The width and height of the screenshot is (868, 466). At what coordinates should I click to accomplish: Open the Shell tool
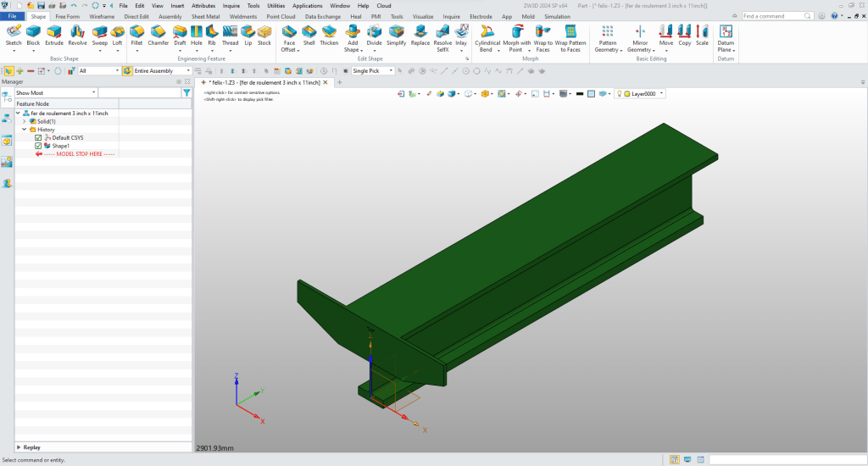click(x=309, y=32)
